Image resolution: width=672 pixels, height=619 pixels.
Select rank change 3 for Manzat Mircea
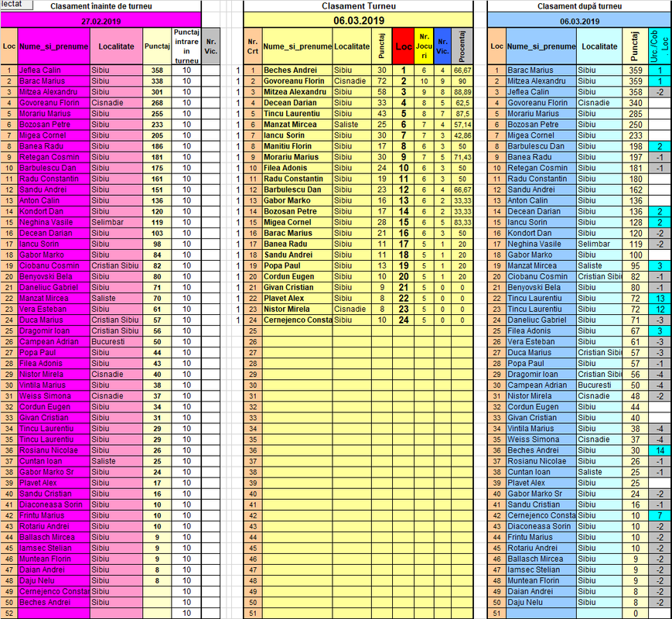click(x=660, y=266)
